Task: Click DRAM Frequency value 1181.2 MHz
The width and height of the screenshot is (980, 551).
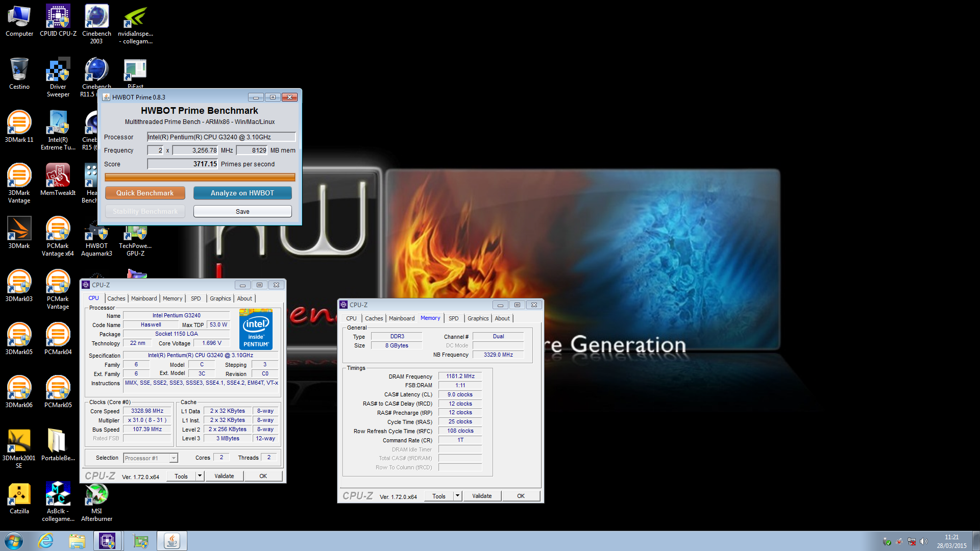Action: [x=460, y=377]
